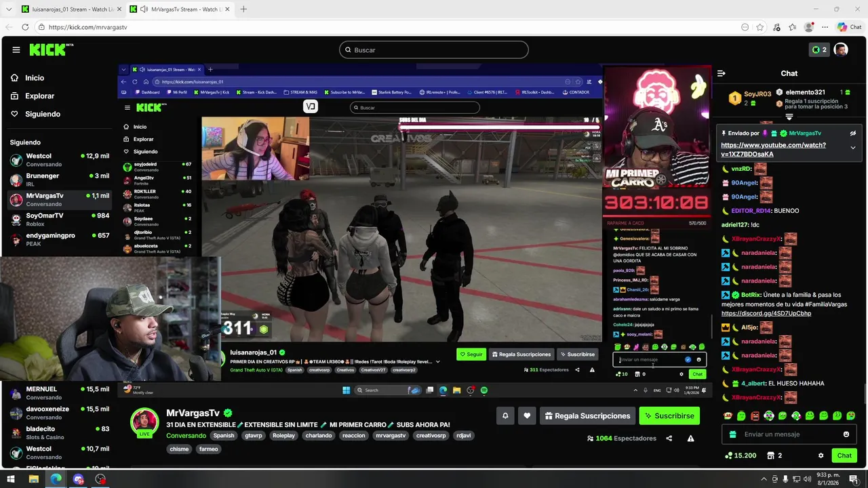Expand the stream title in inner Kick window
The width and height of the screenshot is (868, 488).
(x=437, y=362)
